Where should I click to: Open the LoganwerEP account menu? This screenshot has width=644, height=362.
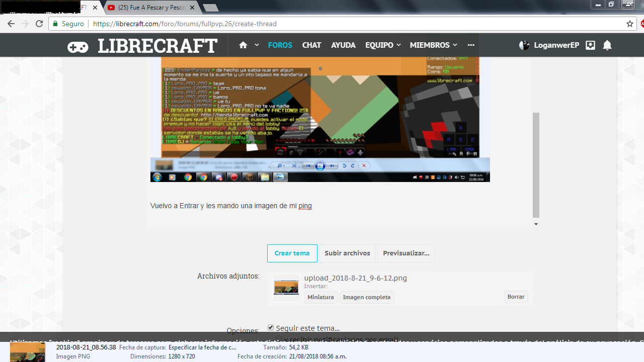tap(556, 45)
